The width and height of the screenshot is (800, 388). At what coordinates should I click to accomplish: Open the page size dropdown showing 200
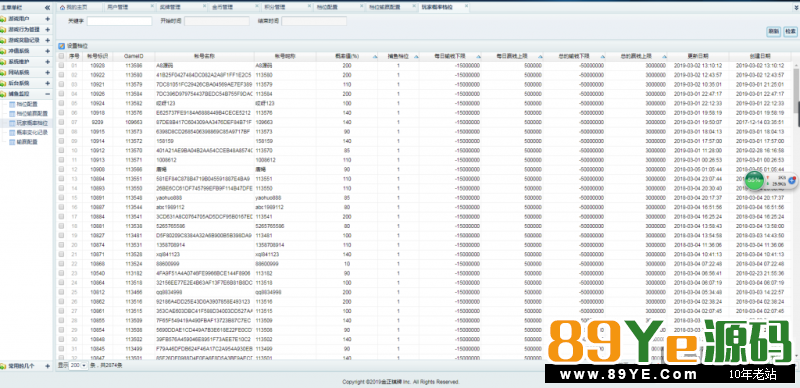click(79, 366)
